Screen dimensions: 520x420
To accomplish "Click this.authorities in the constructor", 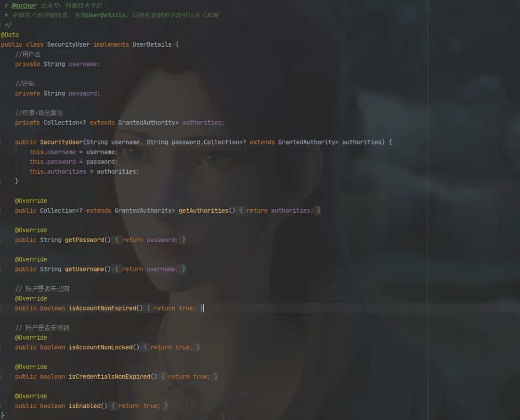I will point(58,171).
